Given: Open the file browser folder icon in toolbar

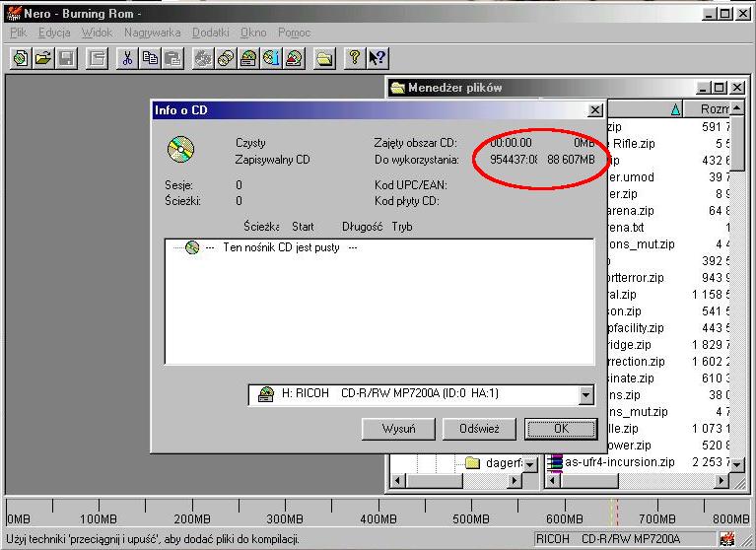Looking at the screenshot, I should (324, 59).
